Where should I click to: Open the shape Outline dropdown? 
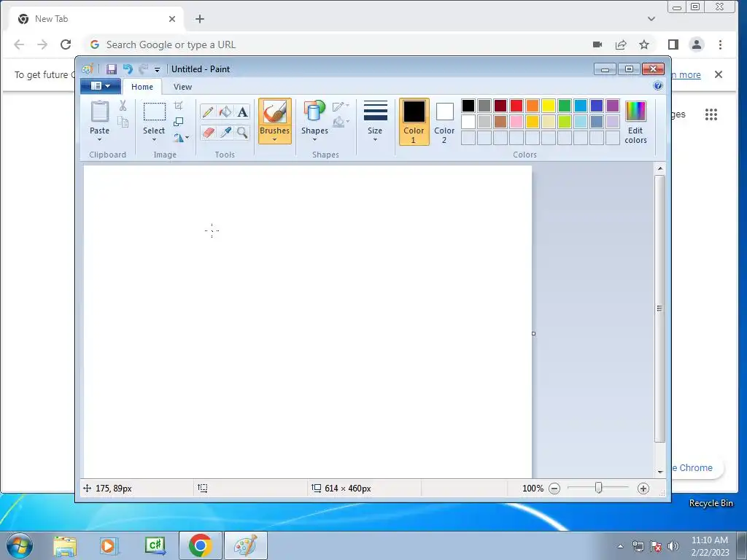tap(341, 106)
